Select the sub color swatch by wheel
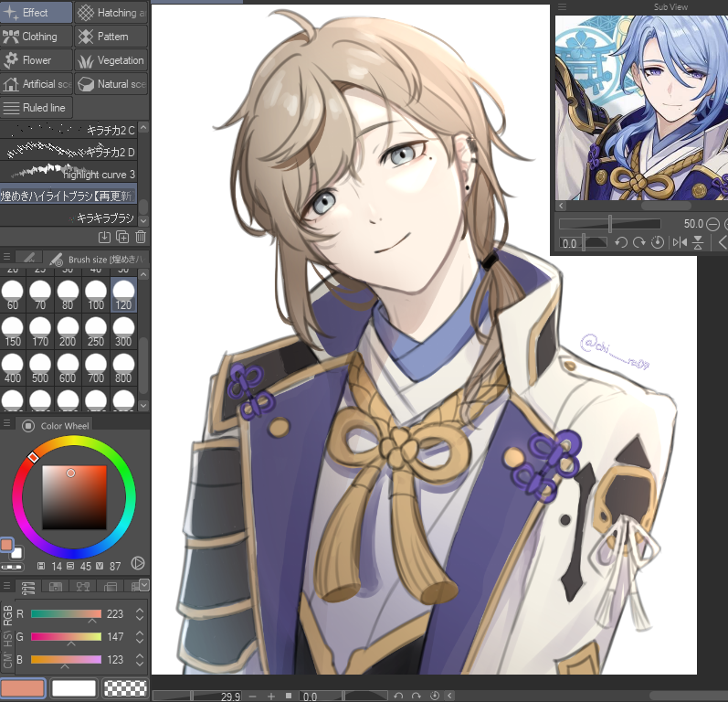The width and height of the screenshot is (728, 702). coord(16,553)
